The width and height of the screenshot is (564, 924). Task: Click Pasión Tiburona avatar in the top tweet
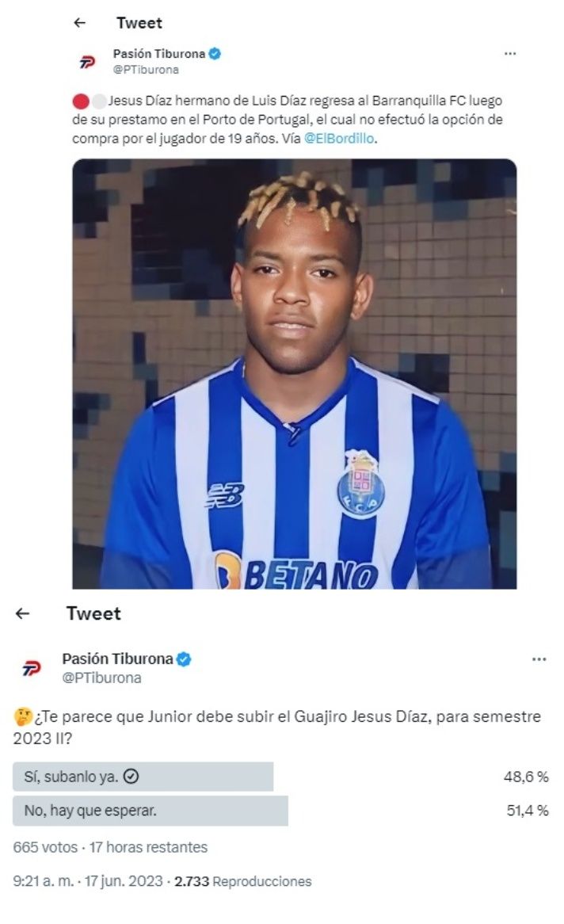click(x=87, y=62)
